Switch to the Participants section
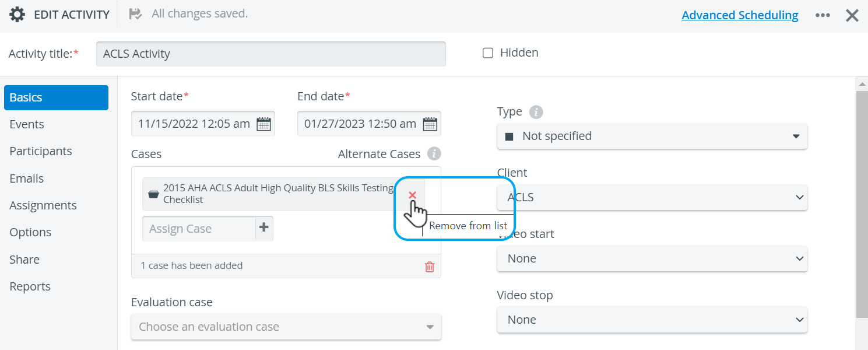The image size is (868, 350). point(41,151)
